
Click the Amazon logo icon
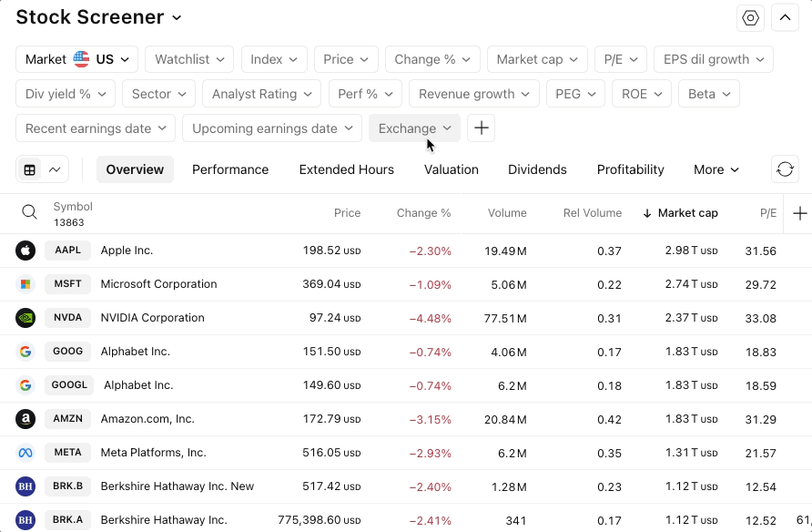(x=25, y=419)
